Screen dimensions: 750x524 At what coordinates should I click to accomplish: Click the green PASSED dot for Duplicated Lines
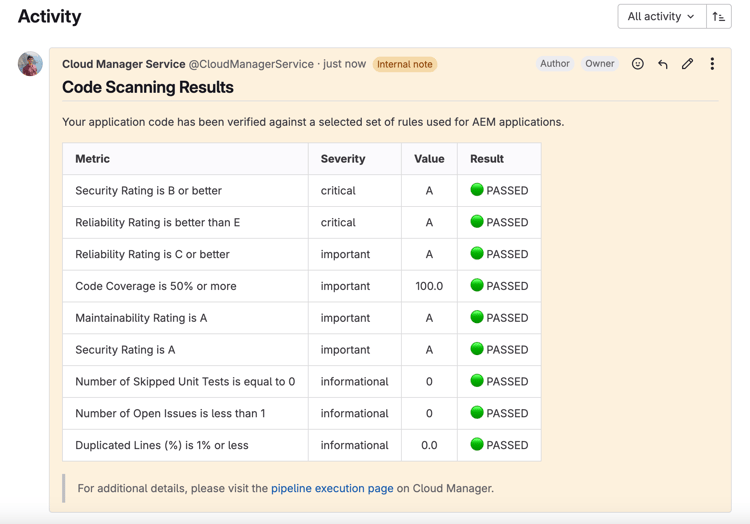[x=477, y=444]
